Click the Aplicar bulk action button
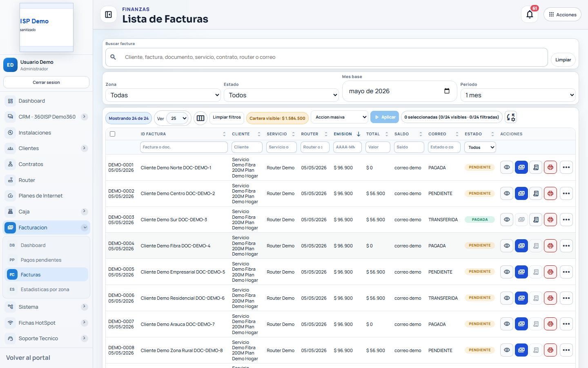This screenshot has width=588, height=368. pyautogui.click(x=385, y=117)
